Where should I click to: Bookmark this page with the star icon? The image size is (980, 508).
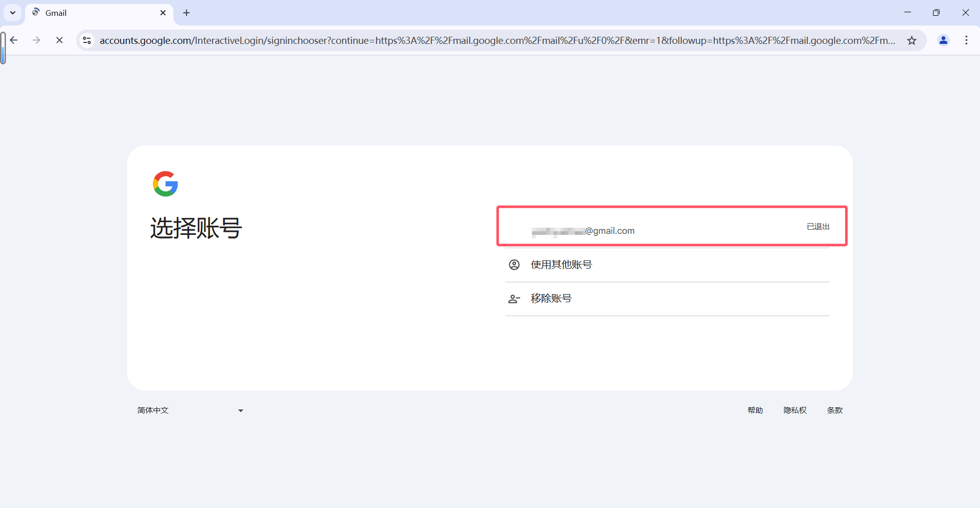point(912,40)
